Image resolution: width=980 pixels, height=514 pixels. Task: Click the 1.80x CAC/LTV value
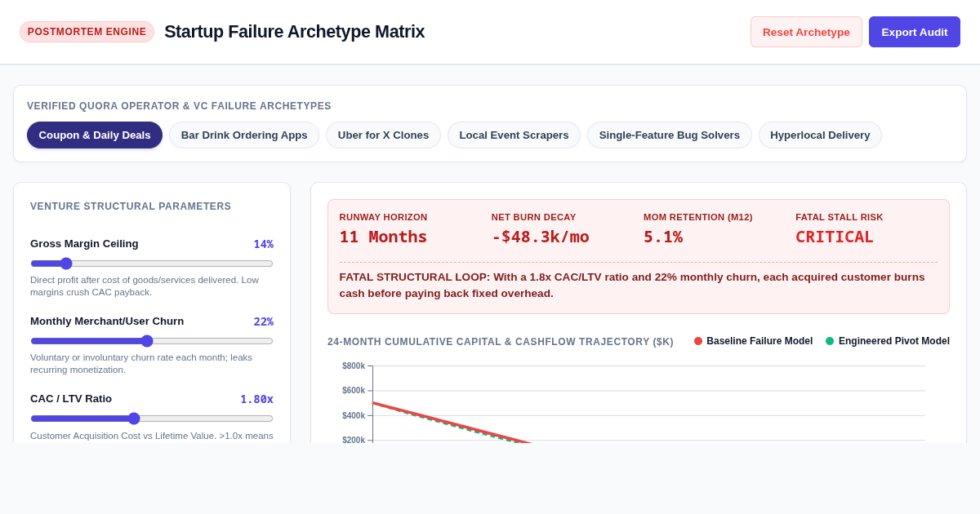click(256, 399)
